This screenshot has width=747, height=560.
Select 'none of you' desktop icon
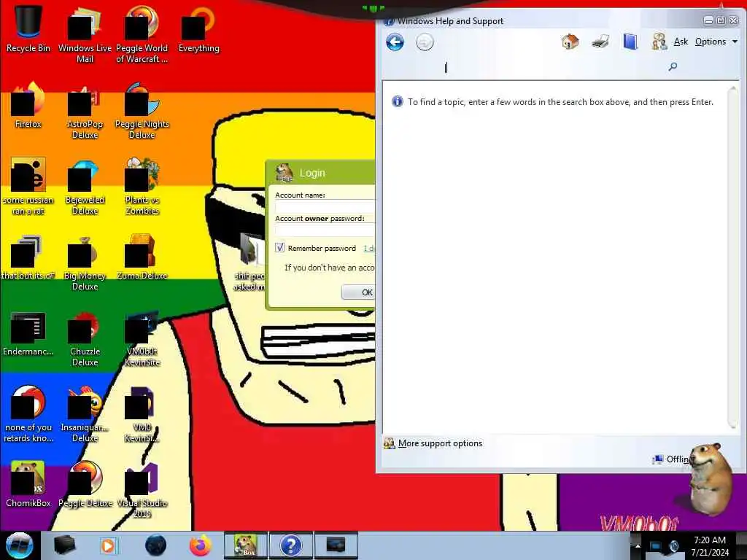[x=28, y=414]
